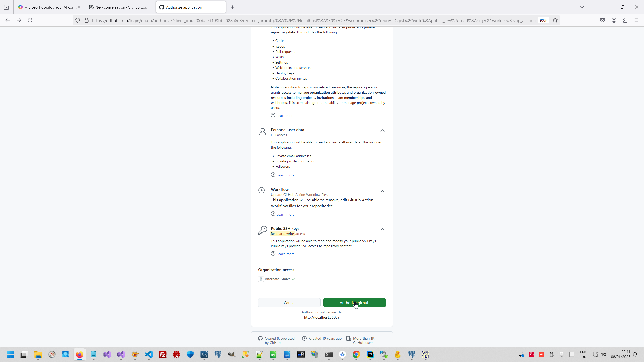Collapse the Workflow permission section

(382, 191)
